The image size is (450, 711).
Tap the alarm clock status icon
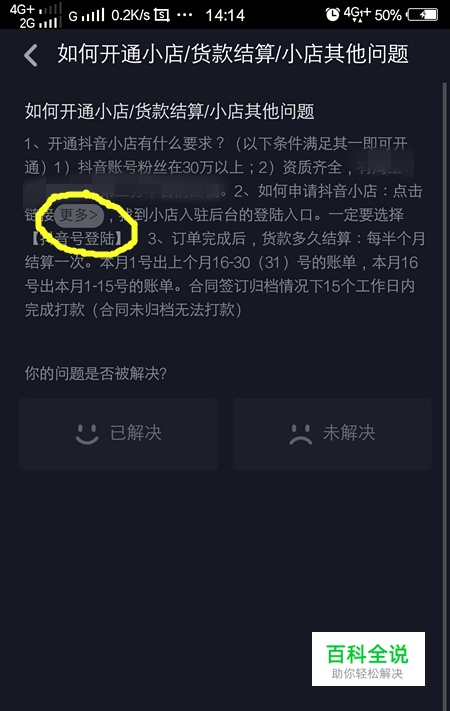point(333,15)
